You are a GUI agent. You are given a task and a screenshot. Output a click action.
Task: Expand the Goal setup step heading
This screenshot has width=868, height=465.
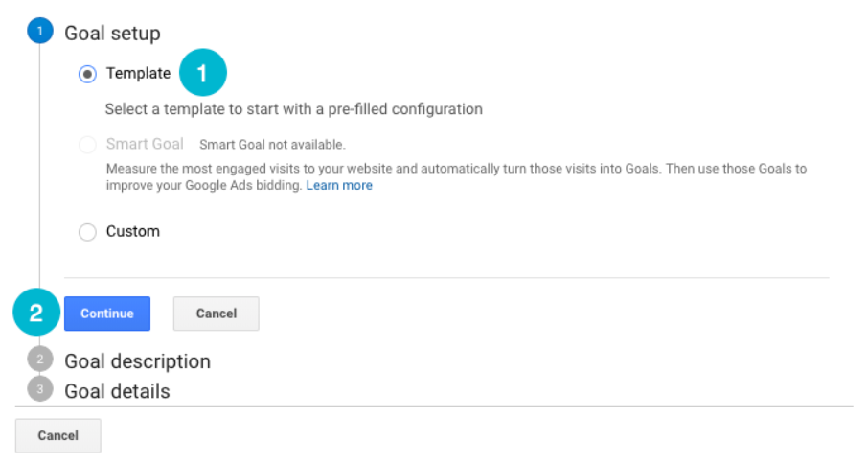[112, 34]
